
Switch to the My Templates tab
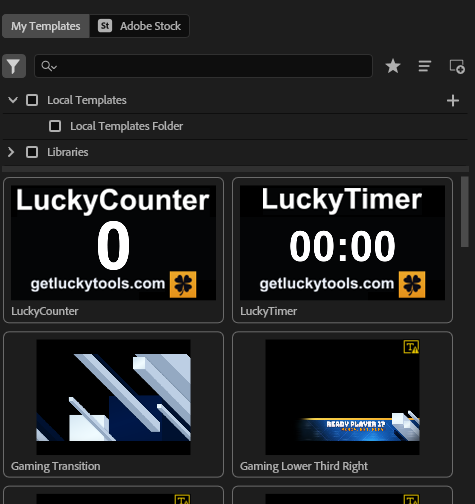[x=46, y=26]
